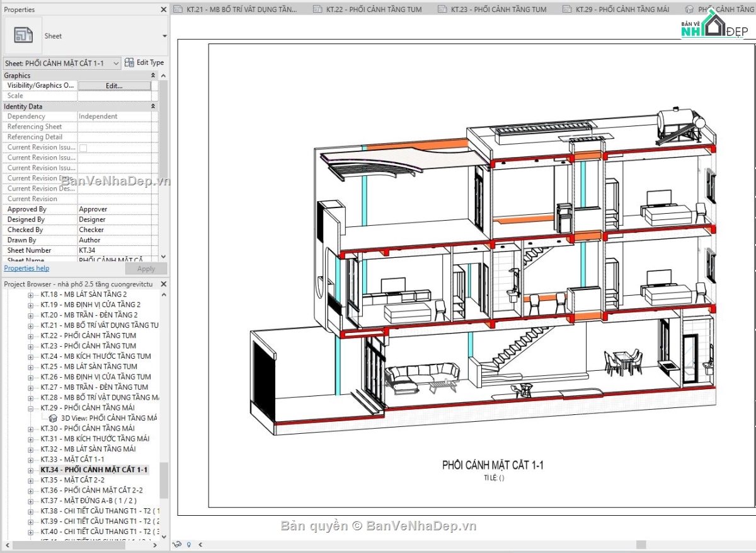Click drawing view horizontal scrollbar thumb
This screenshot has height=553, width=756.
pyautogui.click(x=641, y=544)
